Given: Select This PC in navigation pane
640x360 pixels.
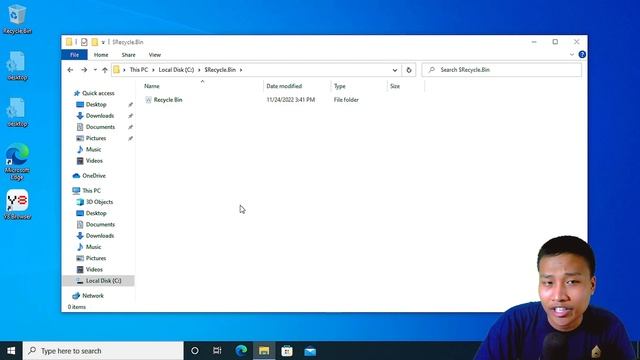Looking at the screenshot, I should click(91, 191).
